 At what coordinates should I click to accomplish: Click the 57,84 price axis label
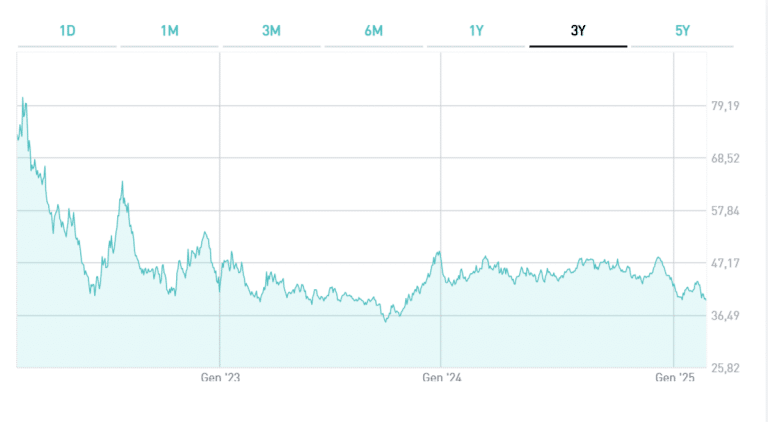pos(725,211)
